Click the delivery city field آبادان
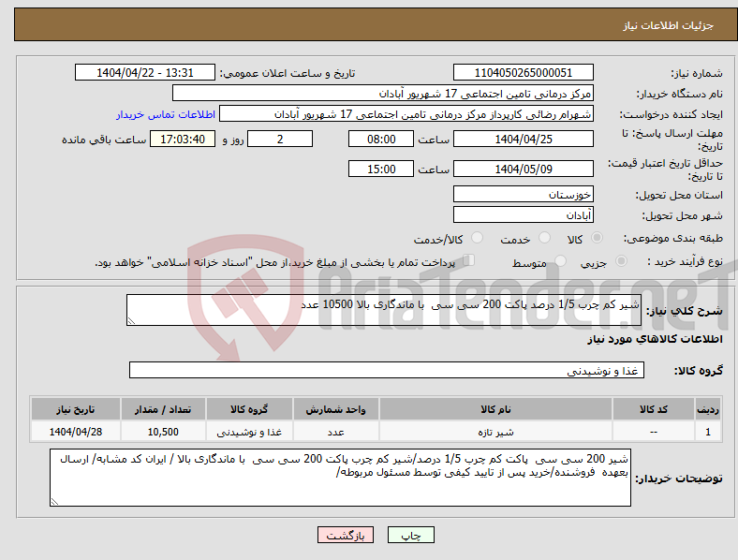Viewport: 738px width, 560px height. pyautogui.click(x=523, y=214)
